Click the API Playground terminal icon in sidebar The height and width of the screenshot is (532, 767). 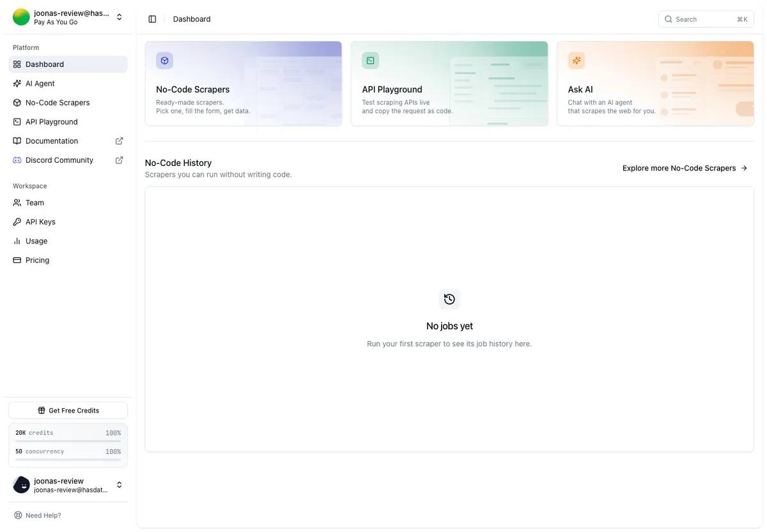pyautogui.click(x=17, y=122)
